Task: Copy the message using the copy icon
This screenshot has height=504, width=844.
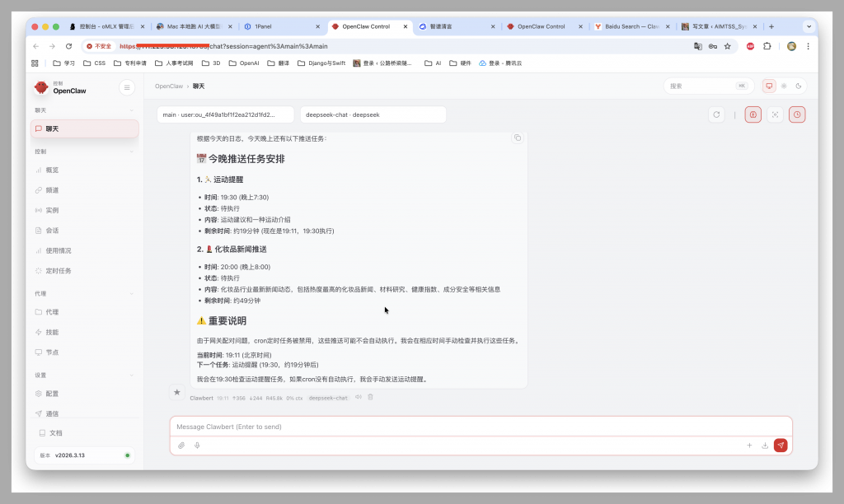Action: [x=517, y=138]
